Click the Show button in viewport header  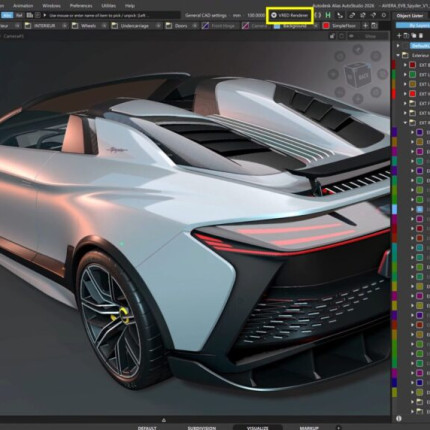click(x=370, y=36)
